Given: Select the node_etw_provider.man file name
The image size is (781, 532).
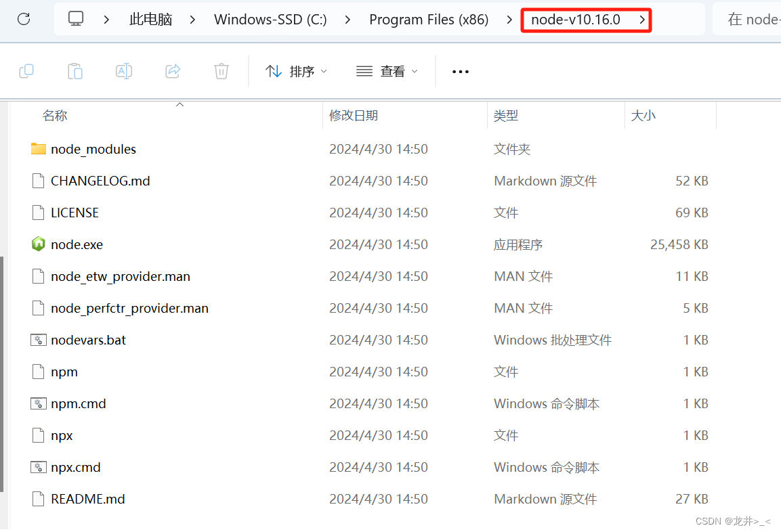Looking at the screenshot, I should [x=121, y=277].
